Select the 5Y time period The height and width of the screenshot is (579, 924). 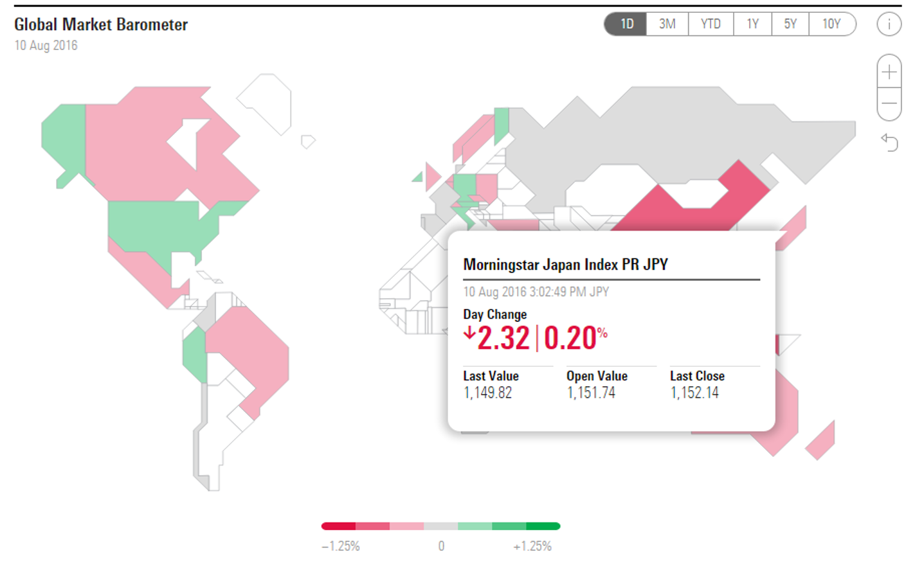click(790, 24)
